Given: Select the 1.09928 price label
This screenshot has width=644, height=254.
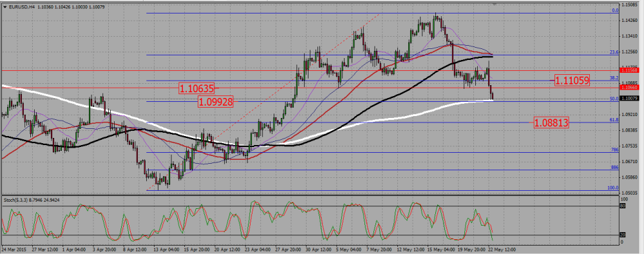Looking at the screenshot, I should tap(216, 102).
